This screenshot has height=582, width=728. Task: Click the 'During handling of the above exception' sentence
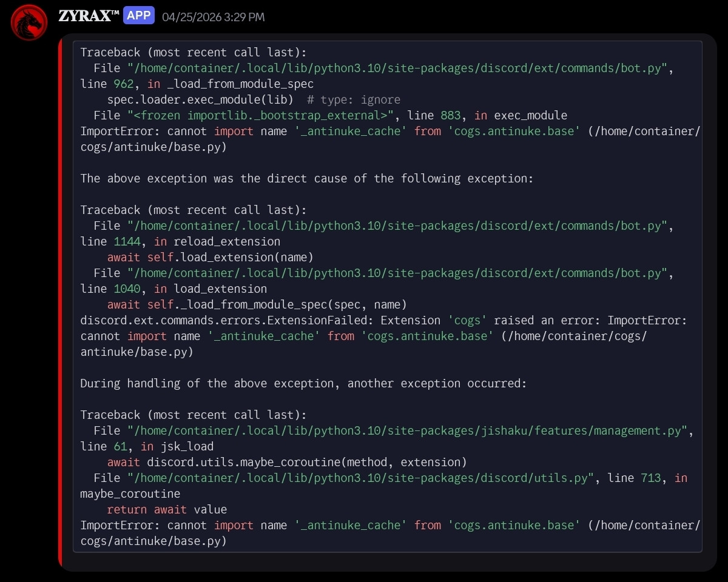304,383
